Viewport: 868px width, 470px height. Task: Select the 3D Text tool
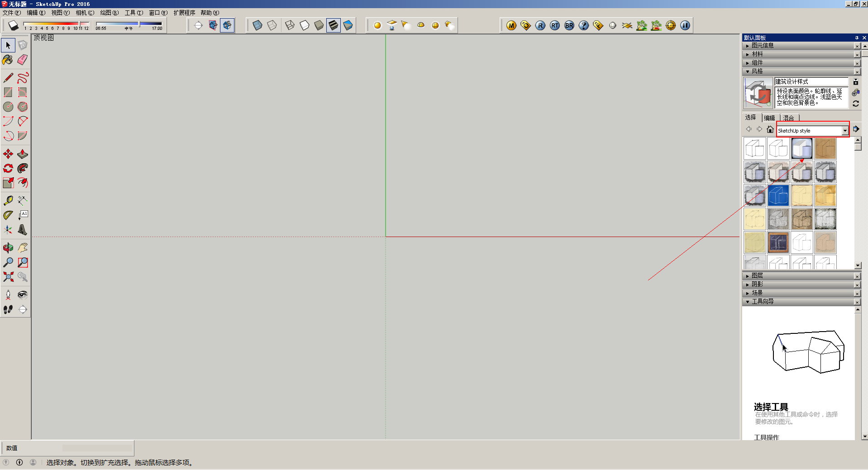point(22,230)
